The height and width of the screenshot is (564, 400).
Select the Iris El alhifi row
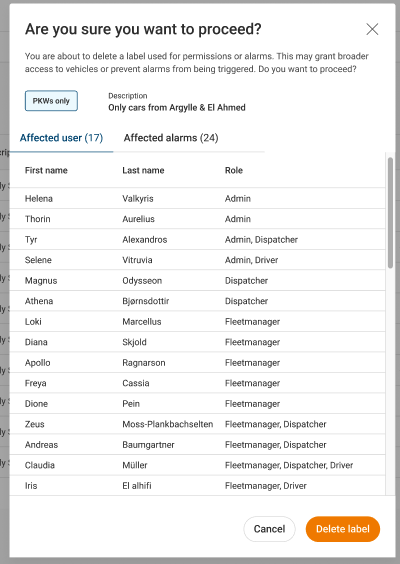click(197, 485)
